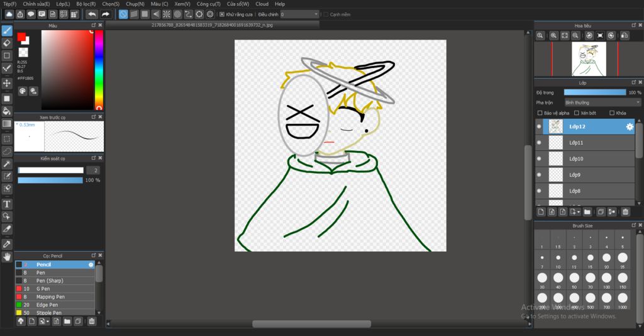Click the cloud icon in the top toolbar
Screen dimensions: 644x336
pyautogui.click(x=9, y=14)
